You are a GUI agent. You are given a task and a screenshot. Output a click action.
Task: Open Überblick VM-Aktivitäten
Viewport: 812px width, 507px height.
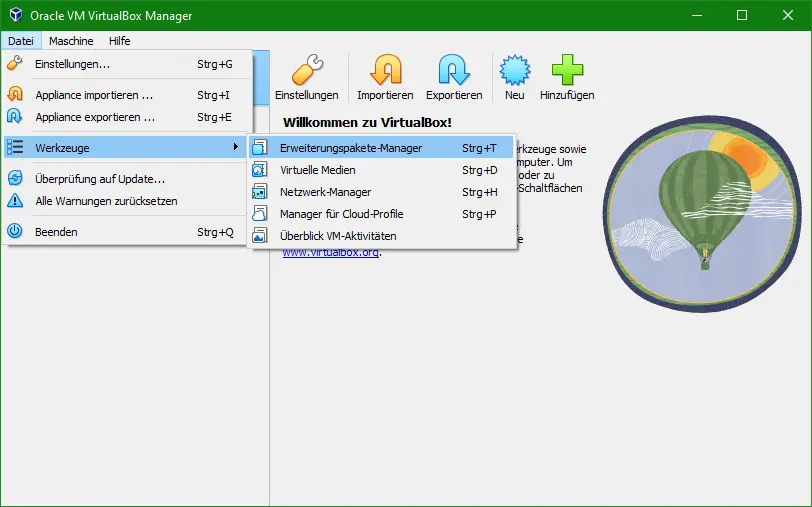coord(338,236)
